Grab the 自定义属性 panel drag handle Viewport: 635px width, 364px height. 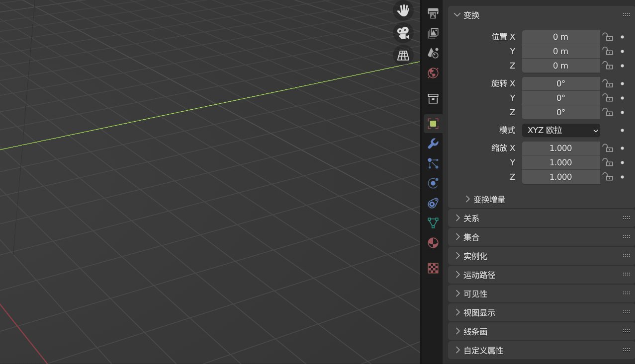[627, 350]
